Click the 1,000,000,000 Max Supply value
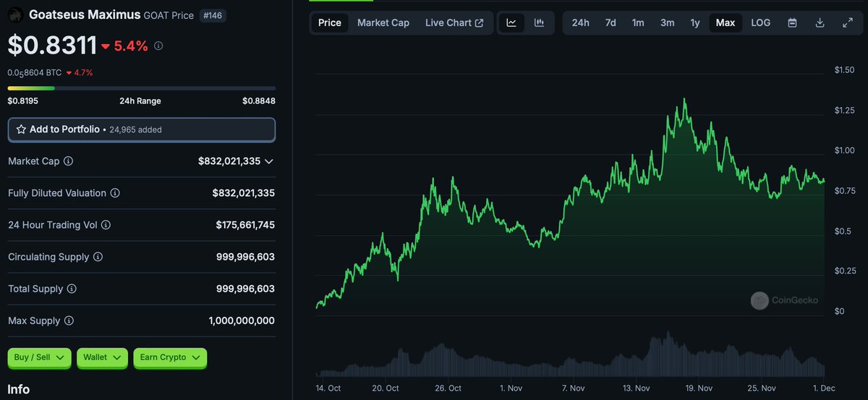The width and height of the screenshot is (868, 400). (x=242, y=320)
